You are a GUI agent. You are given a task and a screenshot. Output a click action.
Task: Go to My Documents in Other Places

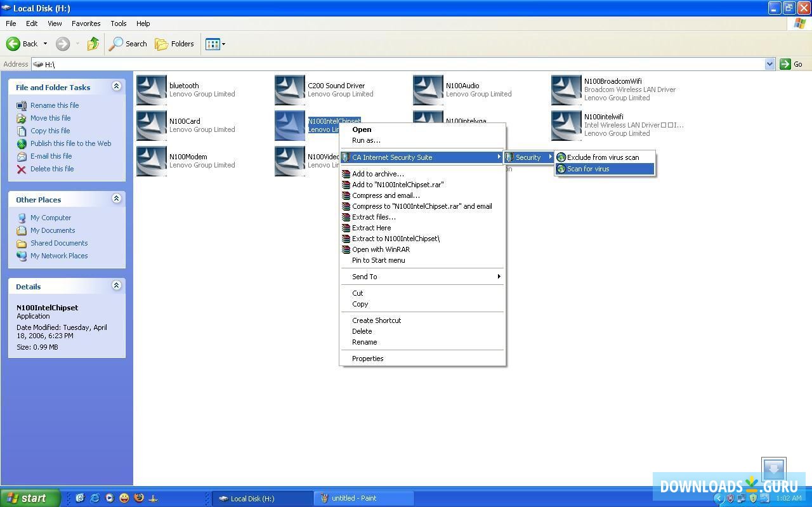pyautogui.click(x=53, y=230)
